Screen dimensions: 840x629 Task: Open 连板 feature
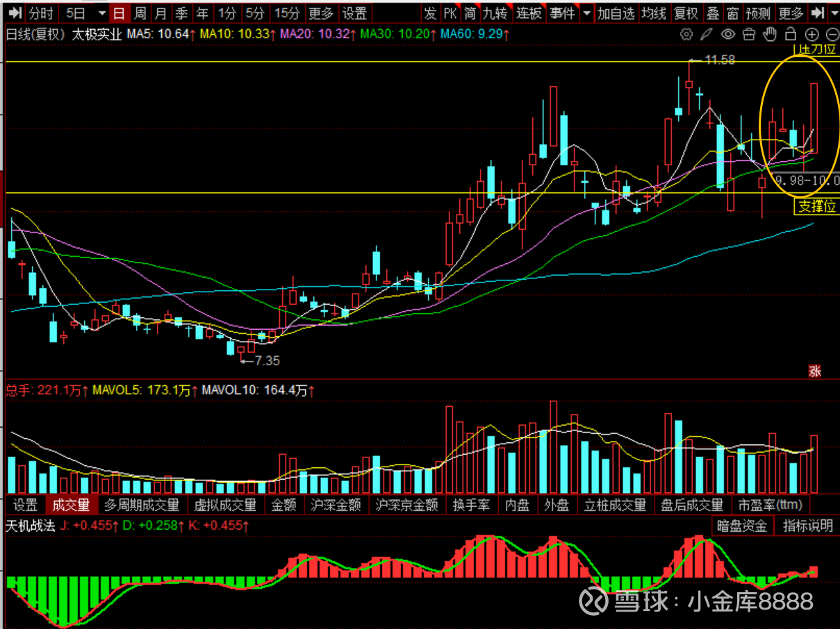529,13
